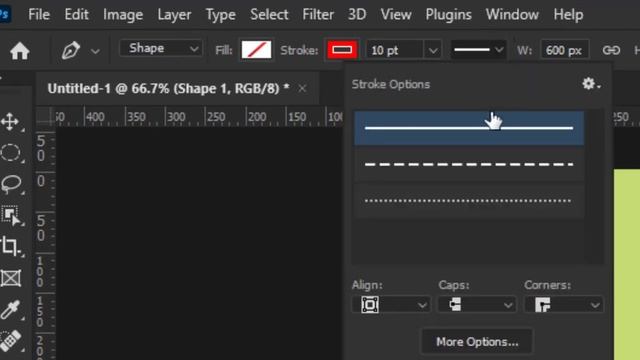
Task: Open the Window menu
Action: click(x=512, y=15)
